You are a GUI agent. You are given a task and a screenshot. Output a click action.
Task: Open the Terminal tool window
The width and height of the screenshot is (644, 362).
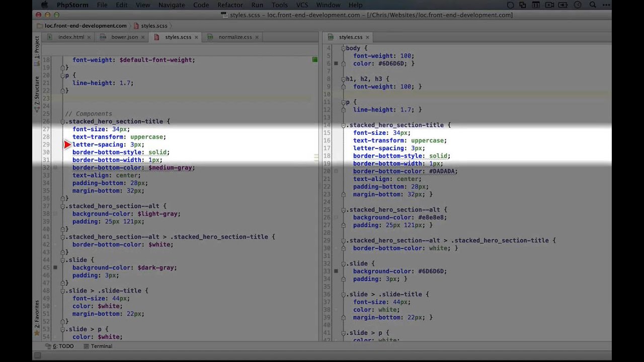98,346
